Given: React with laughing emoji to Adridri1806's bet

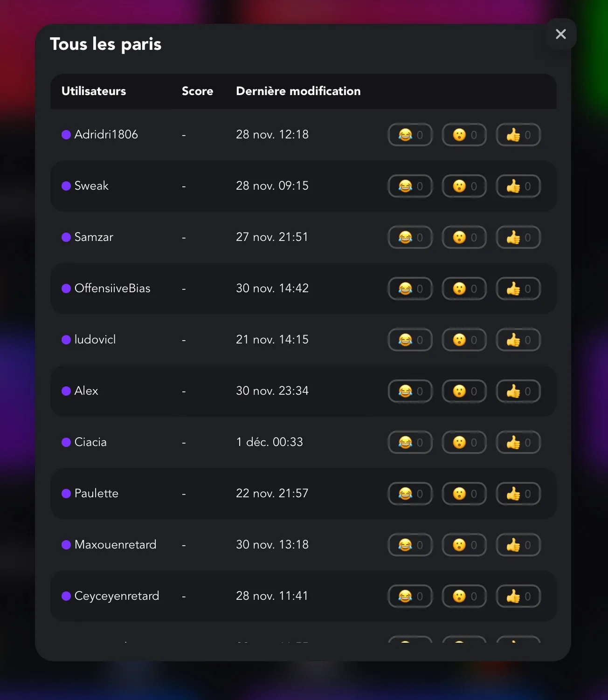Looking at the screenshot, I should (x=410, y=135).
